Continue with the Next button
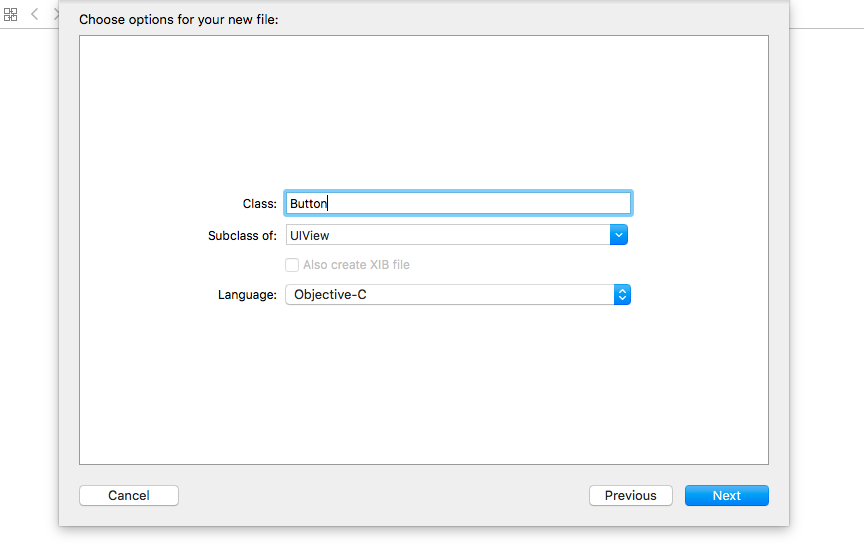This screenshot has width=864, height=553. point(727,496)
